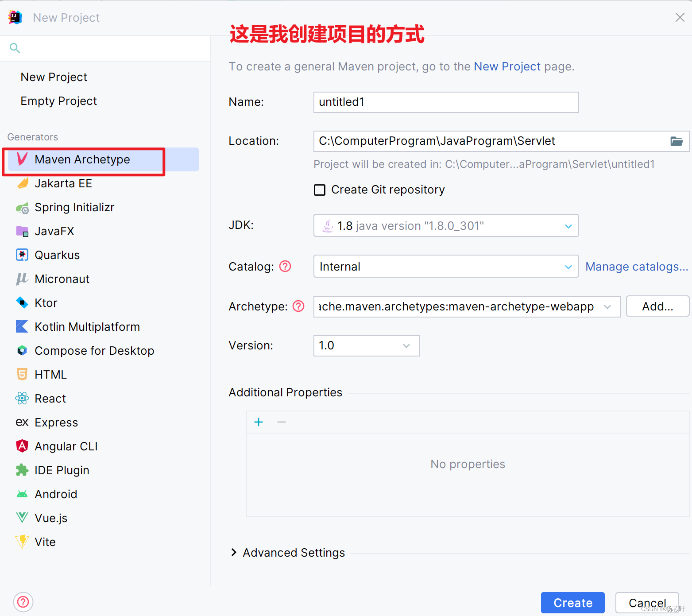Open the Version 1.0 dropdown
Image resolution: width=692 pixels, height=616 pixels.
(x=406, y=346)
